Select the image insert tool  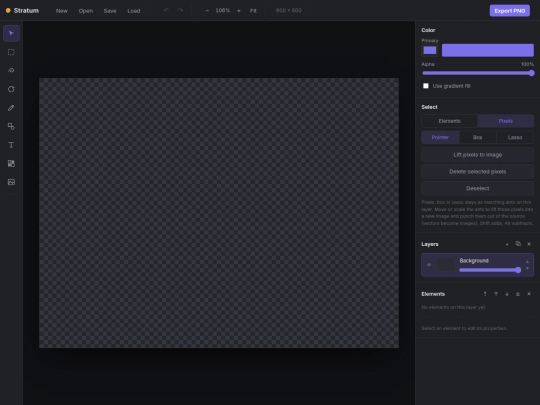11,182
